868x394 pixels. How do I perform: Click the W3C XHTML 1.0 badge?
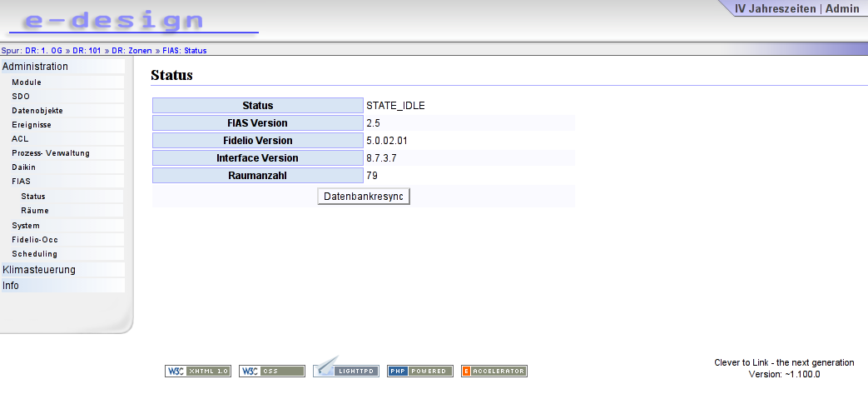click(197, 372)
